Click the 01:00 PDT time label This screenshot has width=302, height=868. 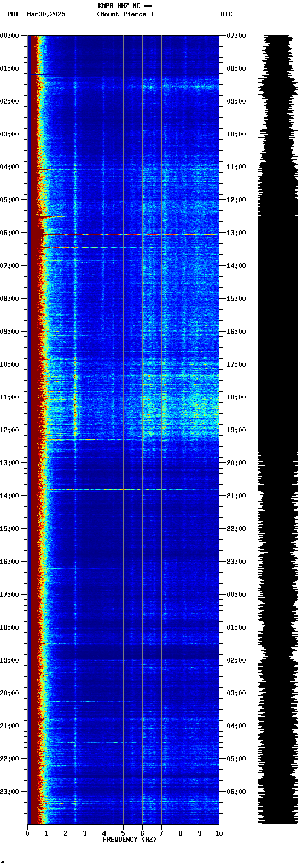[9, 68]
